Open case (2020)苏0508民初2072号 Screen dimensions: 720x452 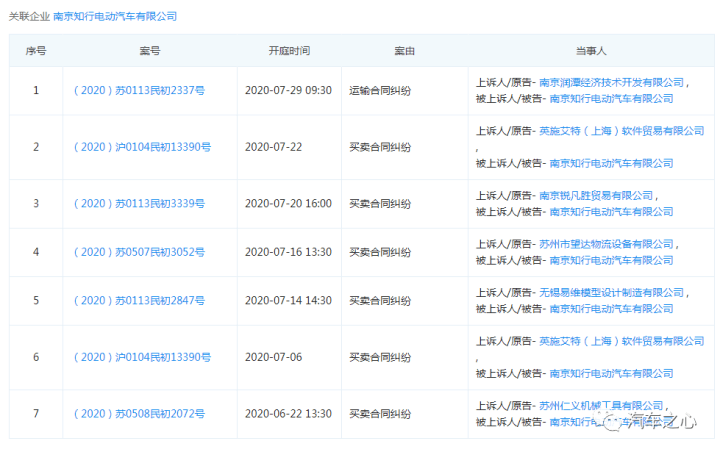(x=139, y=414)
